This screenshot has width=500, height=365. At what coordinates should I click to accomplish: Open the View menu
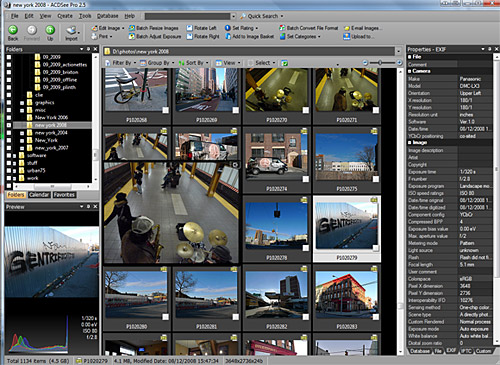(45, 16)
